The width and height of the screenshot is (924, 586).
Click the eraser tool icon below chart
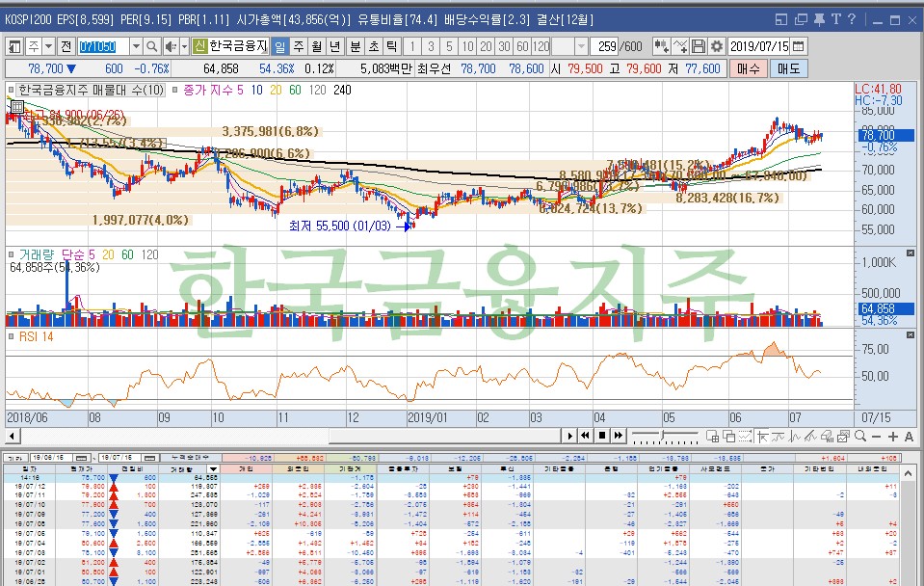(828, 437)
